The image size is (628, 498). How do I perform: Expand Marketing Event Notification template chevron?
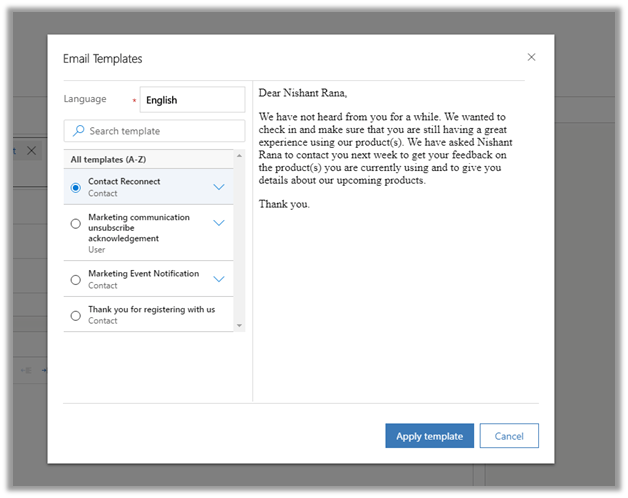coord(219,280)
